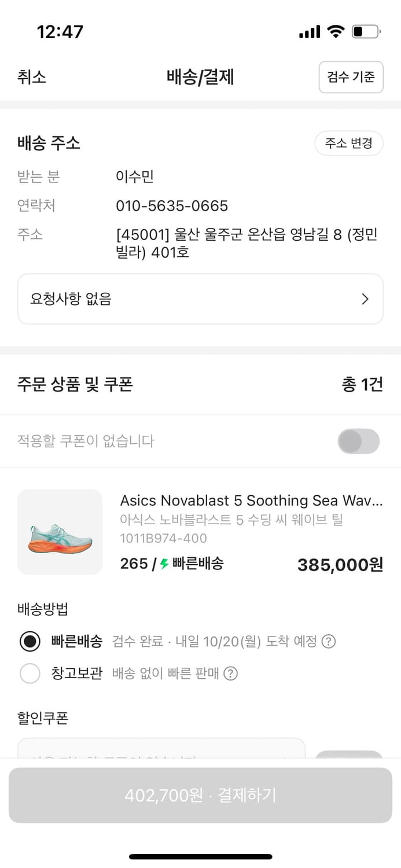This screenshot has height=868, width=401.
Task: Tap the cellular signal bars icon
Action: point(310,32)
